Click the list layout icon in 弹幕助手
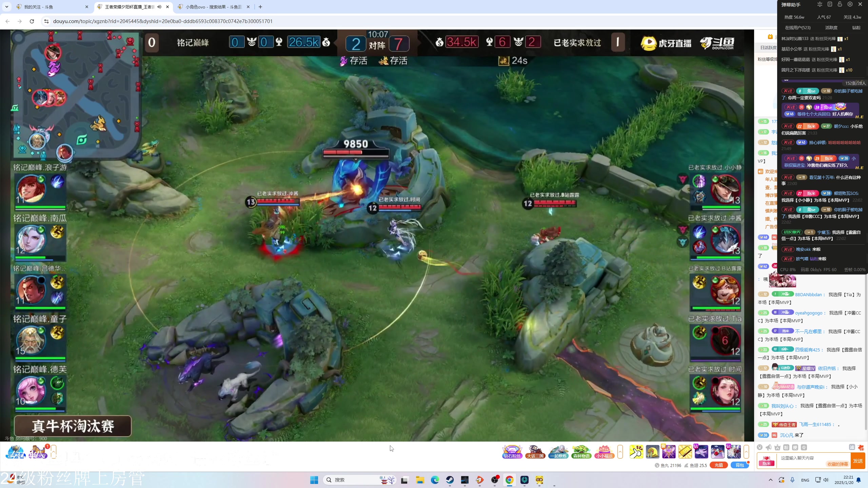 [x=830, y=4]
